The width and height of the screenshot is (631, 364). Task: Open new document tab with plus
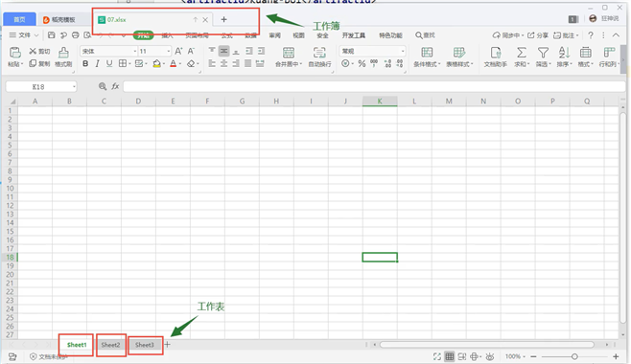click(x=224, y=19)
